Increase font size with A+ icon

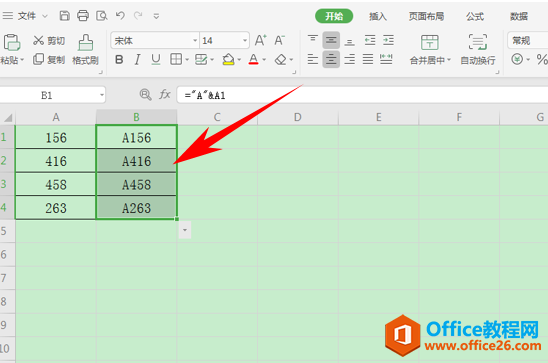(261, 40)
